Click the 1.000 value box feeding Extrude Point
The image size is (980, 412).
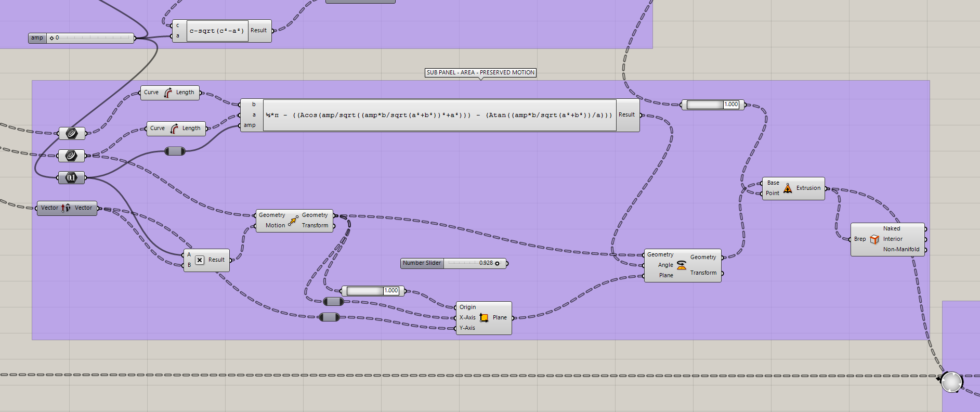click(x=731, y=105)
